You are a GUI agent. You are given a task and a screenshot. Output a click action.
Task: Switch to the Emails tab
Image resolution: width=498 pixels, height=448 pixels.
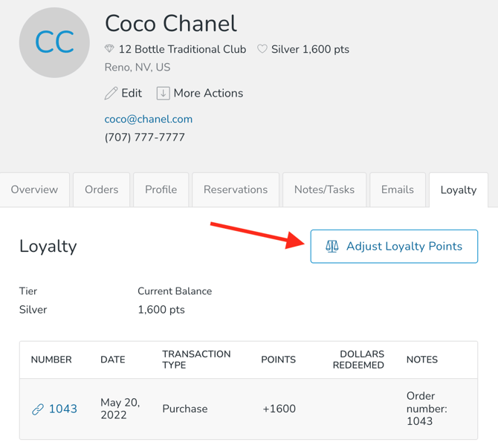pyautogui.click(x=397, y=190)
